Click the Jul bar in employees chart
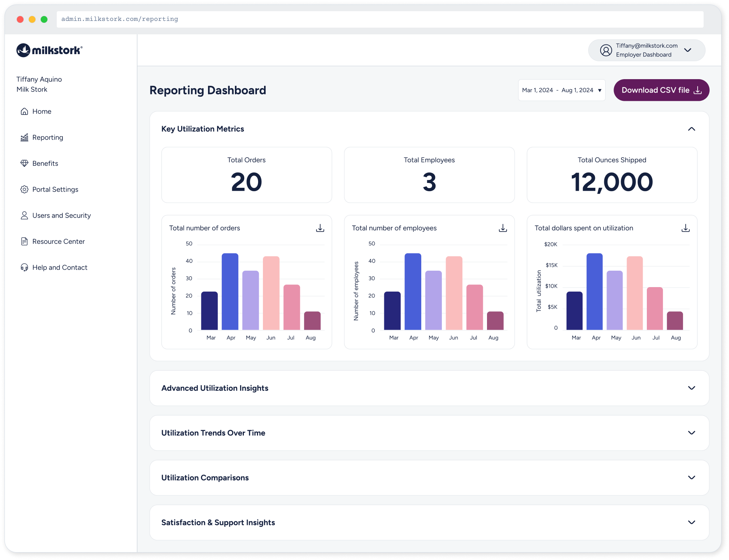The width and height of the screenshot is (729, 560). click(475, 307)
